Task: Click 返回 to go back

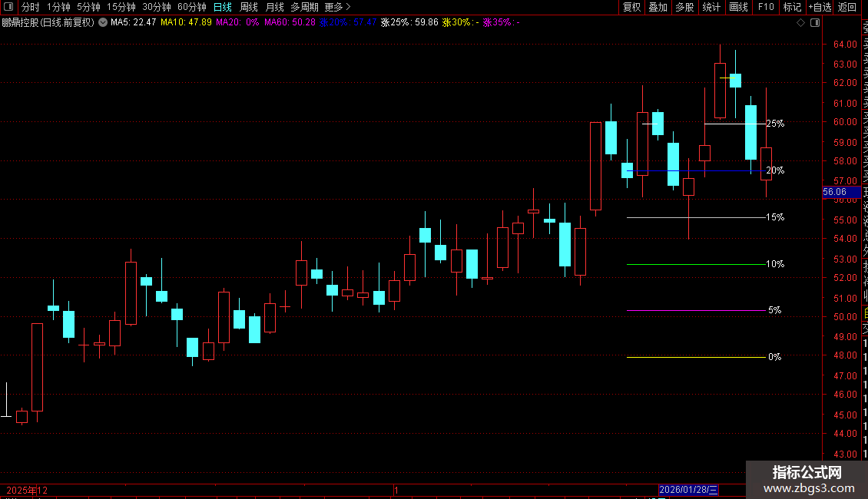Action: click(847, 7)
